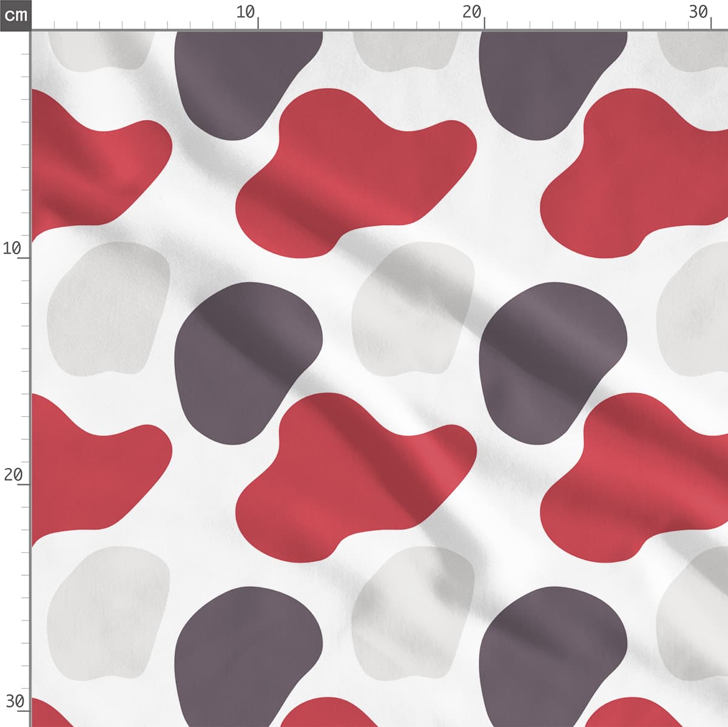Select the 30 mark on the horizontal ruler
The width and height of the screenshot is (728, 727).
pos(699,12)
